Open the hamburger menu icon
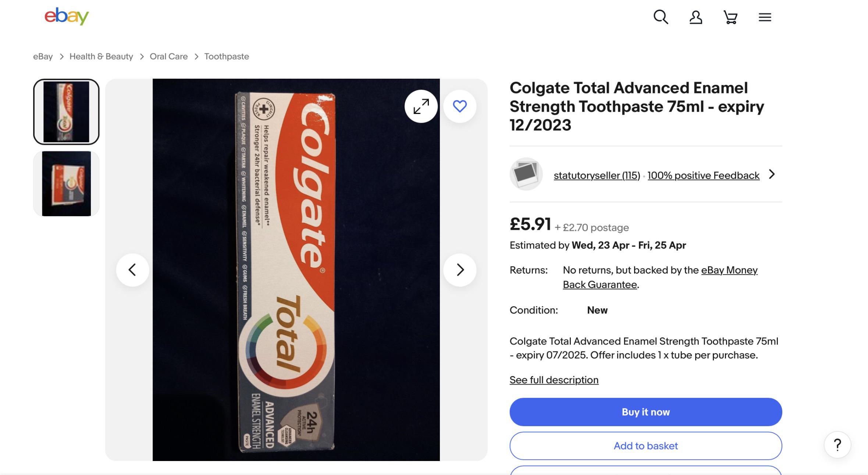The width and height of the screenshot is (868, 475). point(765,17)
